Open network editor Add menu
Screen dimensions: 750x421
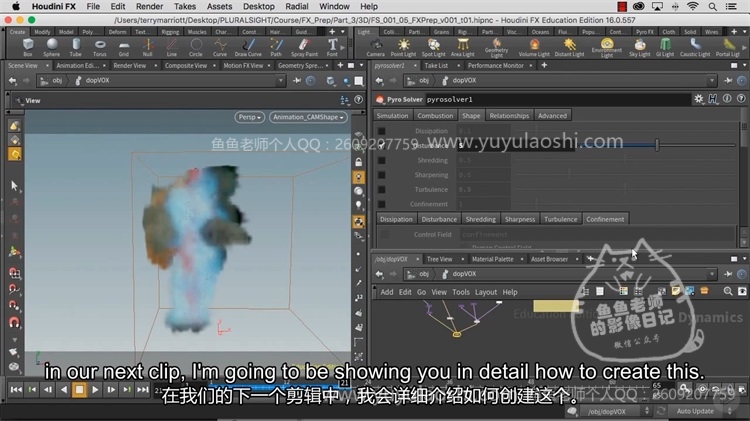(x=387, y=292)
